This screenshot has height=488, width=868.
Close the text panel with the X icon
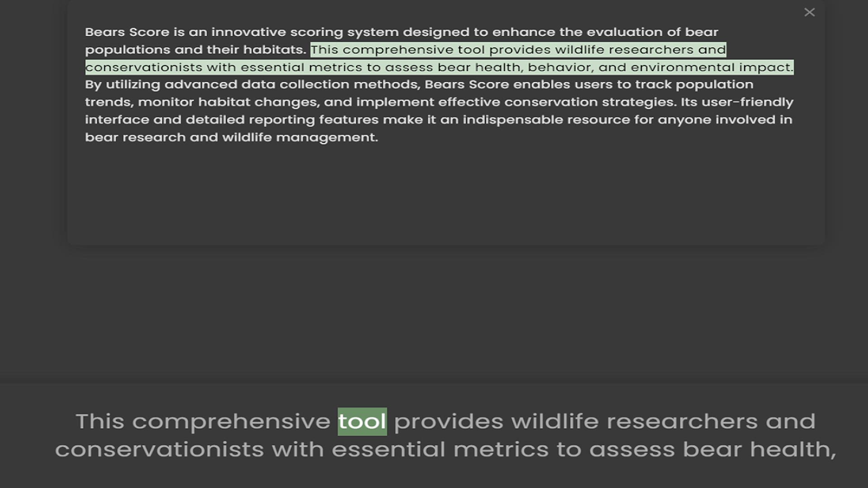[809, 13]
